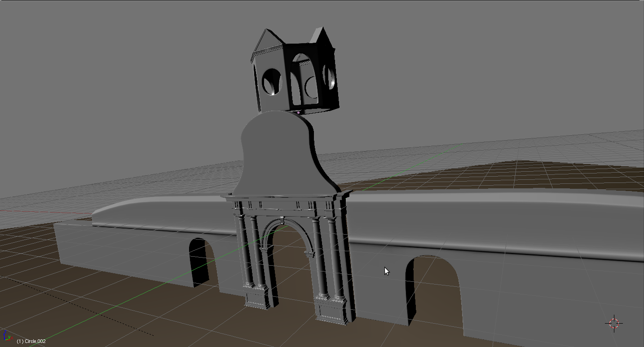Click the pink origin dot under the belfry
Viewport: 644px width, 347px height.
pos(298,112)
